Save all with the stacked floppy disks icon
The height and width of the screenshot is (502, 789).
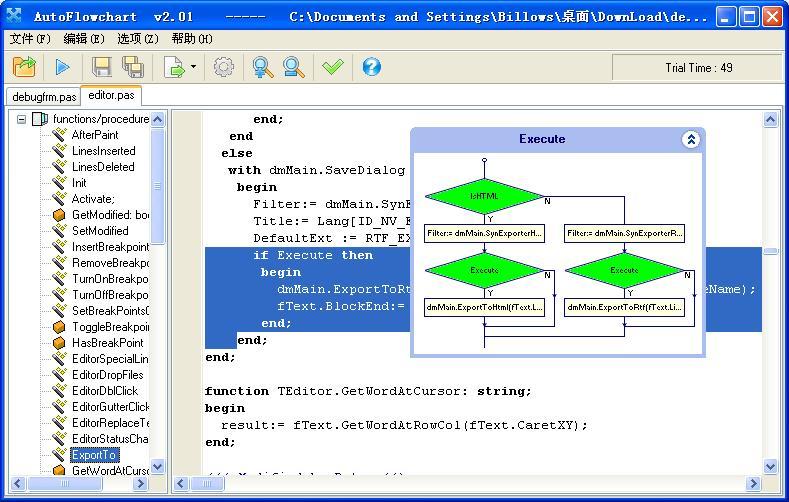[x=133, y=66]
